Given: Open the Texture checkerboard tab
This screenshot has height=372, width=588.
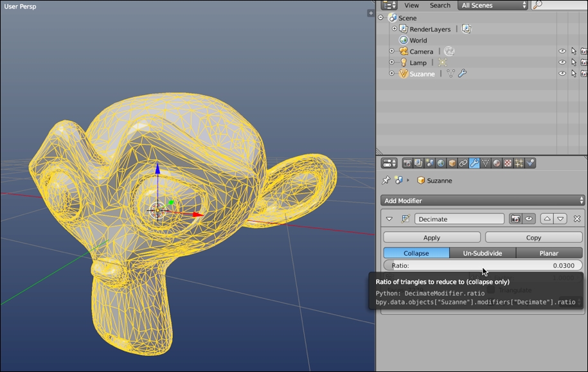Looking at the screenshot, I should tap(508, 163).
